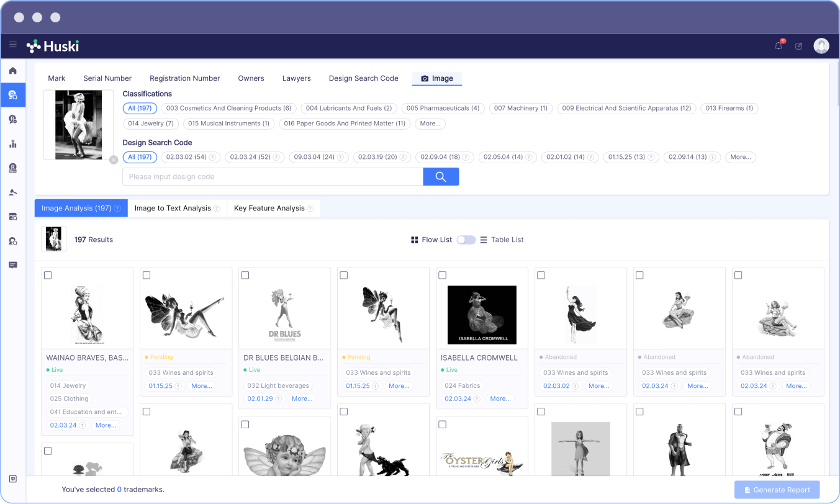
Task: Open the hamburger menu above the sidebar
Action: pos(13,45)
